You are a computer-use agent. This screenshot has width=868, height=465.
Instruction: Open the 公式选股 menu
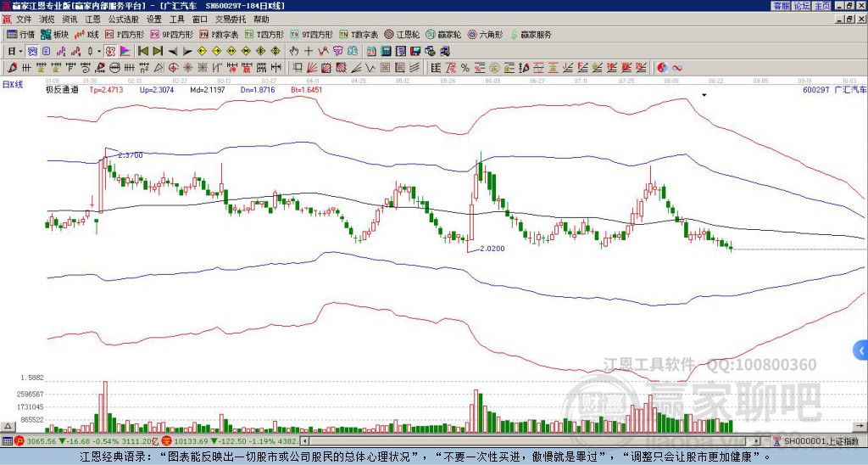coord(124,20)
